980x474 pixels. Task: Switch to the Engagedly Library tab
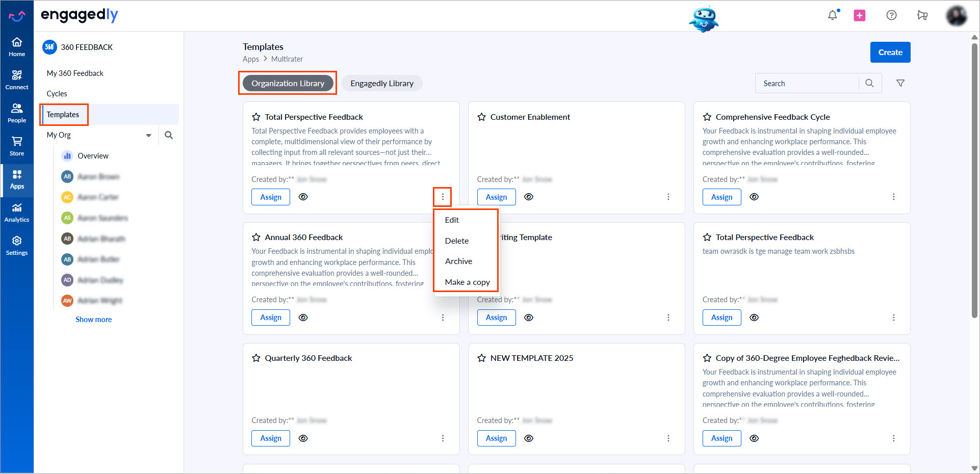click(x=382, y=84)
